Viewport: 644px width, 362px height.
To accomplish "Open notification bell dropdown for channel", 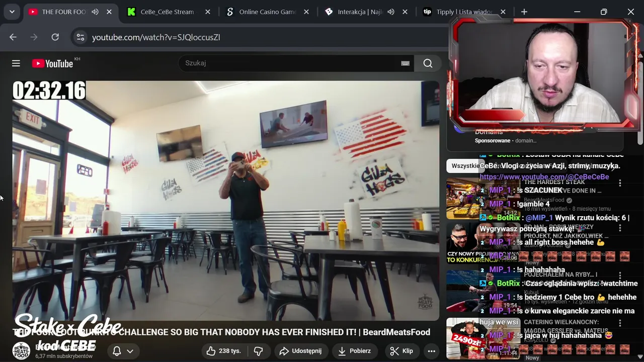I will click(123, 351).
